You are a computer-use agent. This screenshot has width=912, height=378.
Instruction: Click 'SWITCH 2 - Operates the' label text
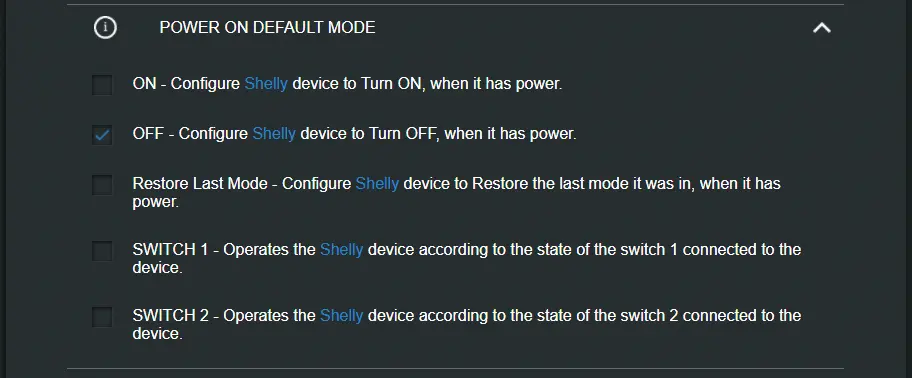(224, 315)
